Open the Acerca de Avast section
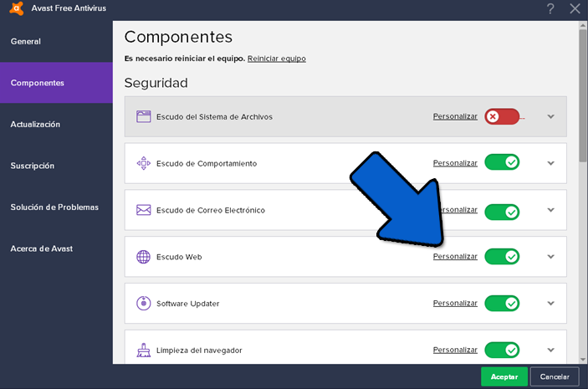 point(56,248)
